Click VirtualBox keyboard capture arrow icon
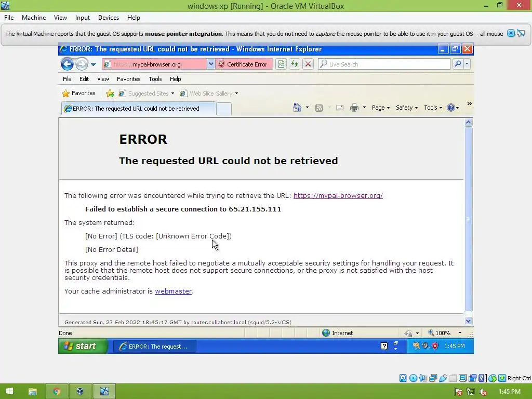532x399 pixels. point(502,378)
